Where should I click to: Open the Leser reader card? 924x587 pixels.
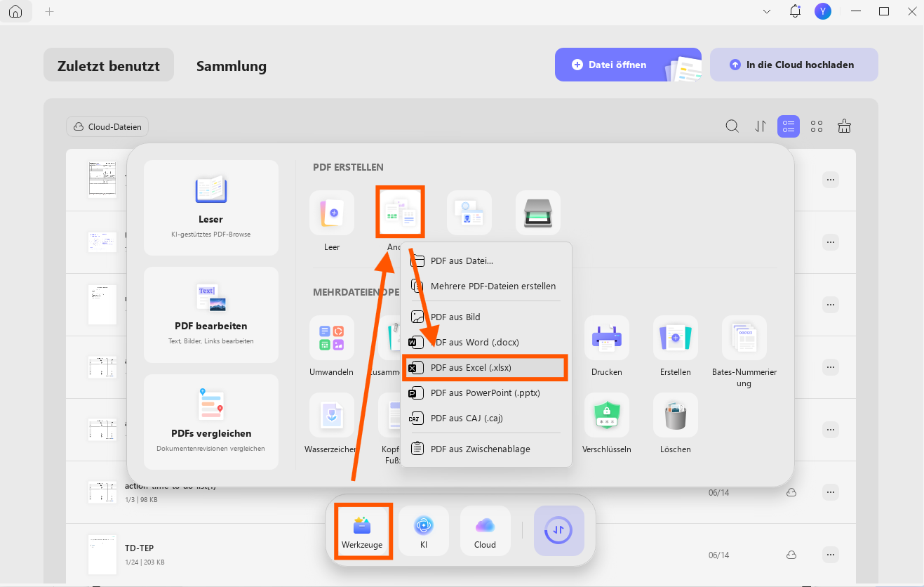[x=211, y=208]
